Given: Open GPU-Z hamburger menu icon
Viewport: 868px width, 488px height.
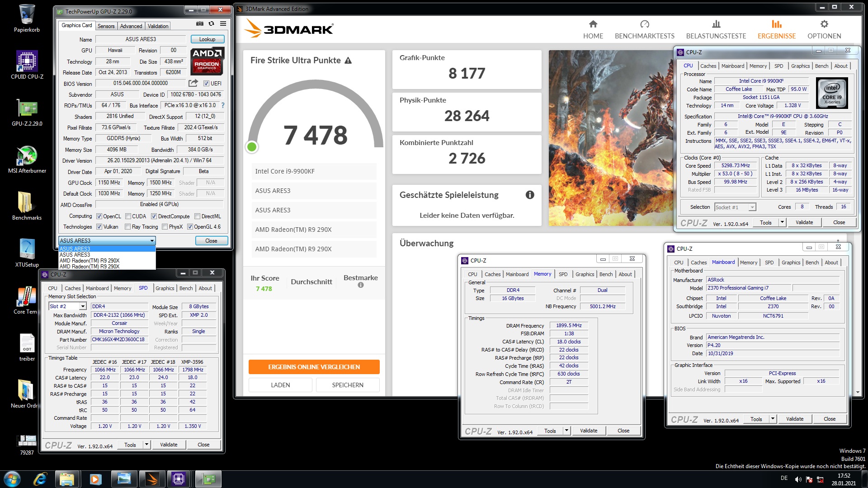Looking at the screenshot, I should [x=223, y=23].
